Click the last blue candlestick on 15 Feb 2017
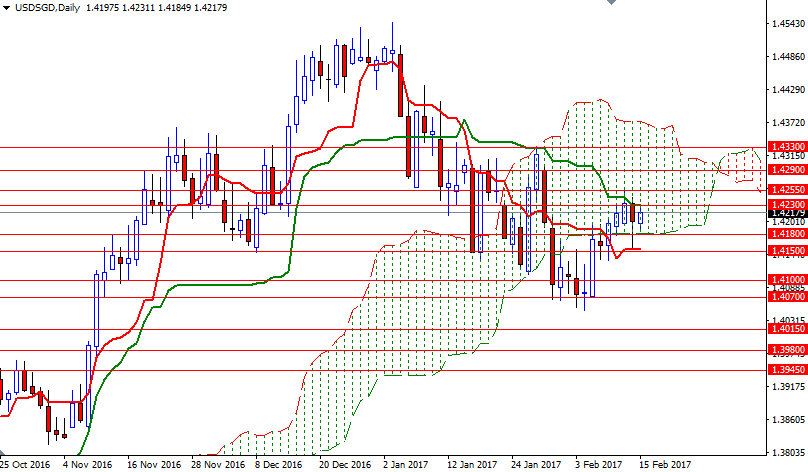This screenshot has width=808, height=472. [x=641, y=217]
